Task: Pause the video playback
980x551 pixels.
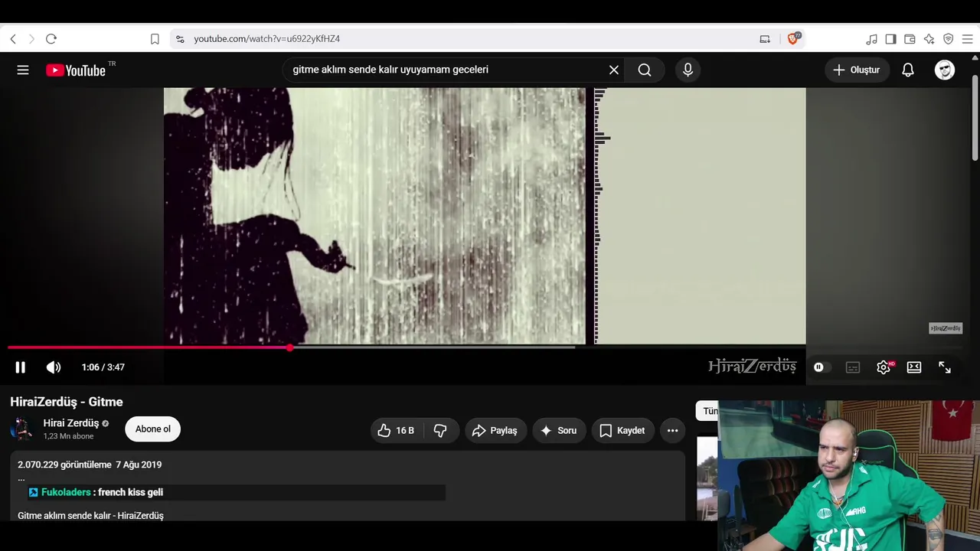Action: (21, 367)
